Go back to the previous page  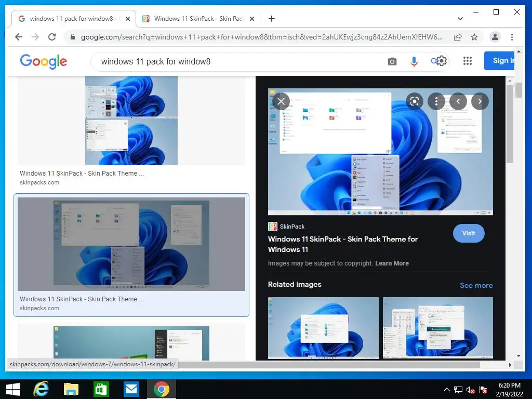(x=19, y=37)
